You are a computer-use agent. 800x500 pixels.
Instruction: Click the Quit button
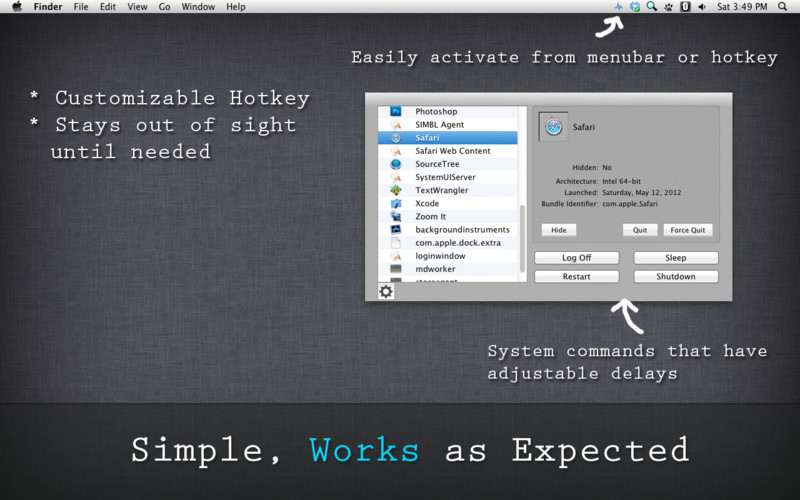point(640,230)
